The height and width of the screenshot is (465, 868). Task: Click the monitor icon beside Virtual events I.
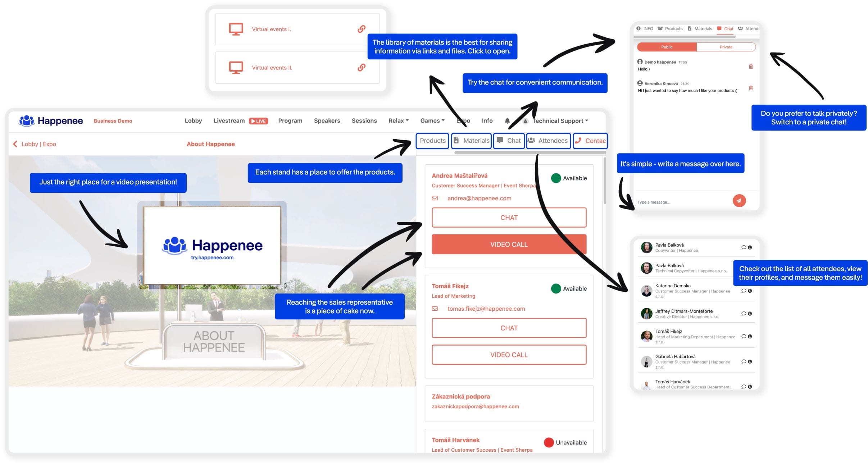tap(236, 29)
